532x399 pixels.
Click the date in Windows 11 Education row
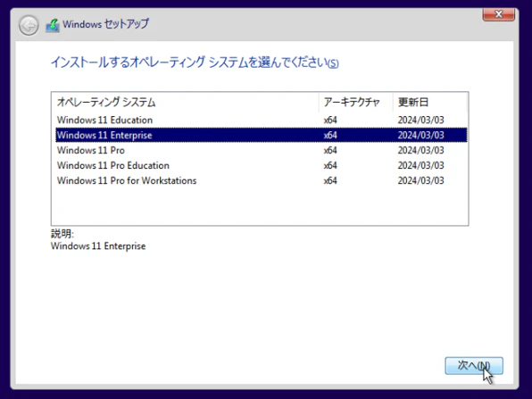click(420, 121)
